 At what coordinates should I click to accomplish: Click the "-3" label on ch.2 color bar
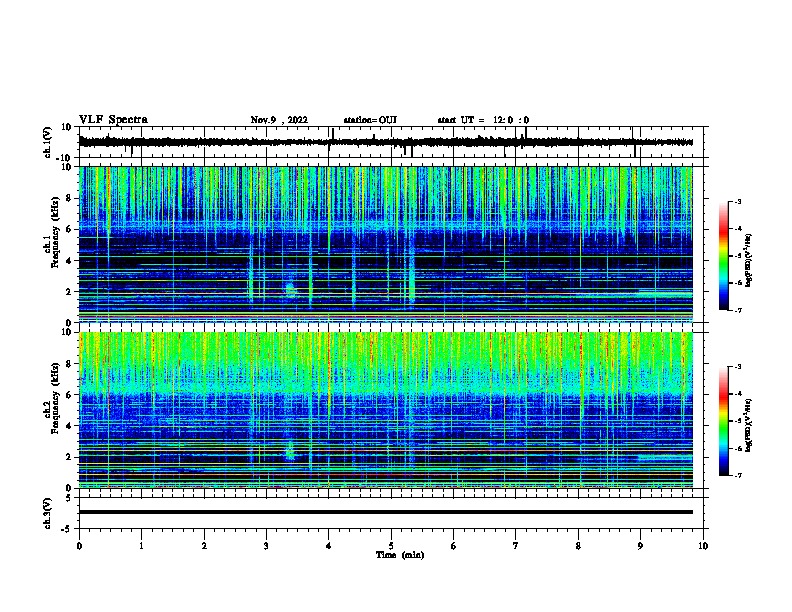coord(737,367)
